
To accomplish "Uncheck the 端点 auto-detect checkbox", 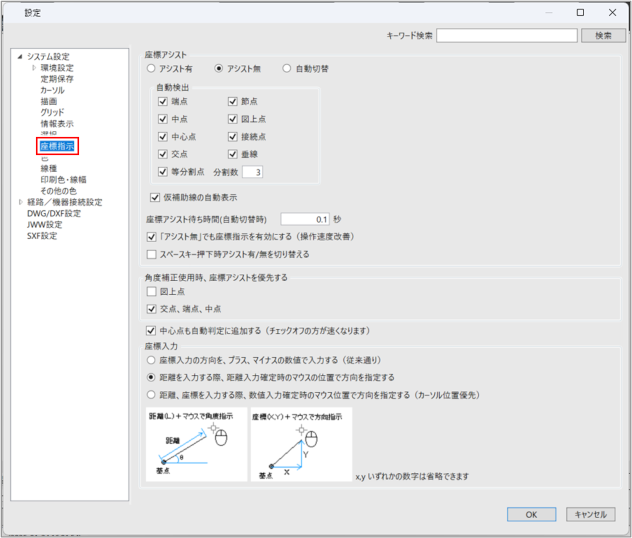I will [x=163, y=102].
